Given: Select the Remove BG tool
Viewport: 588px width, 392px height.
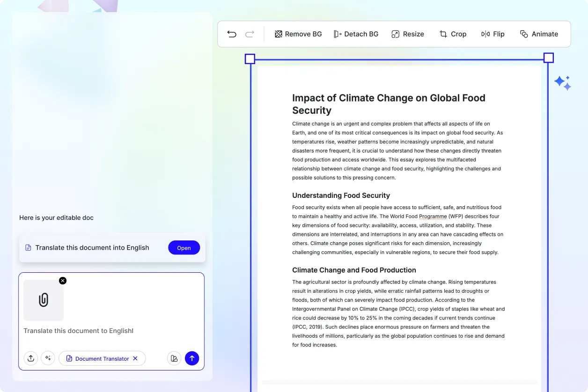Looking at the screenshot, I should click(x=298, y=34).
